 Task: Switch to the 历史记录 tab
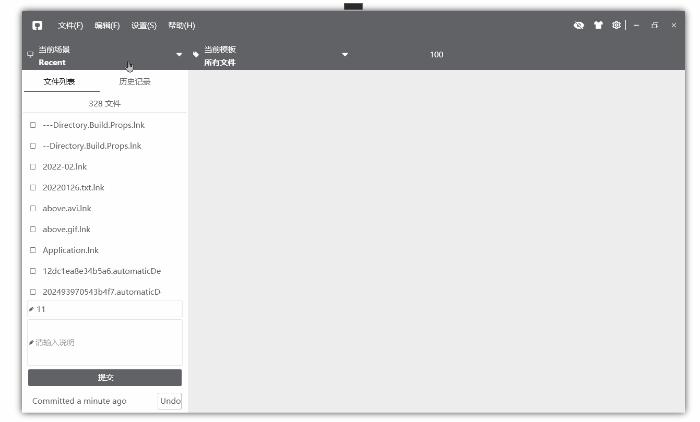tap(135, 82)
